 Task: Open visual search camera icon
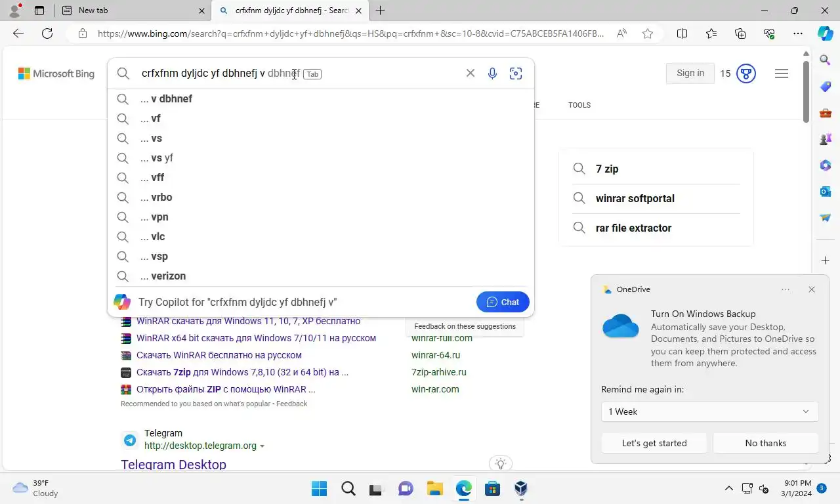tap(516, 73)
